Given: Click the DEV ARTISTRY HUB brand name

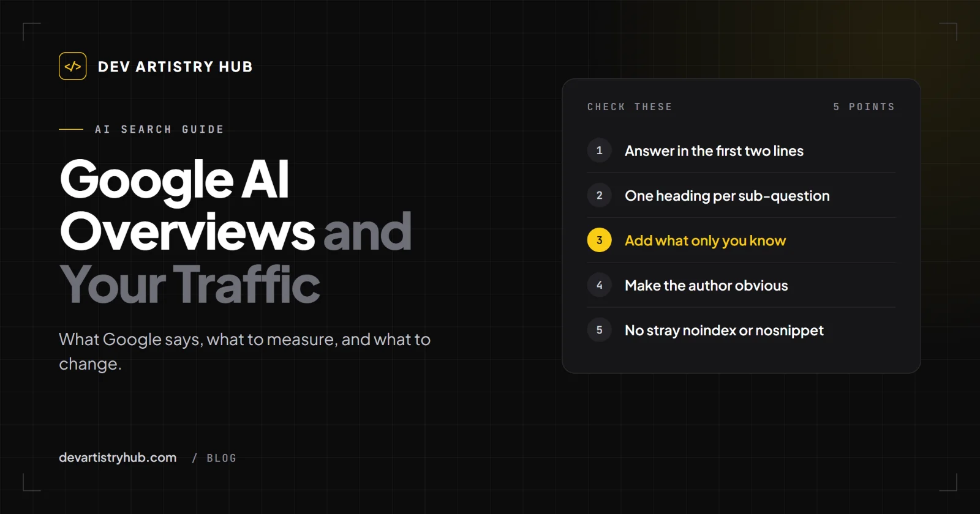Looking at the screenshot, I should [x=175, y=67].
